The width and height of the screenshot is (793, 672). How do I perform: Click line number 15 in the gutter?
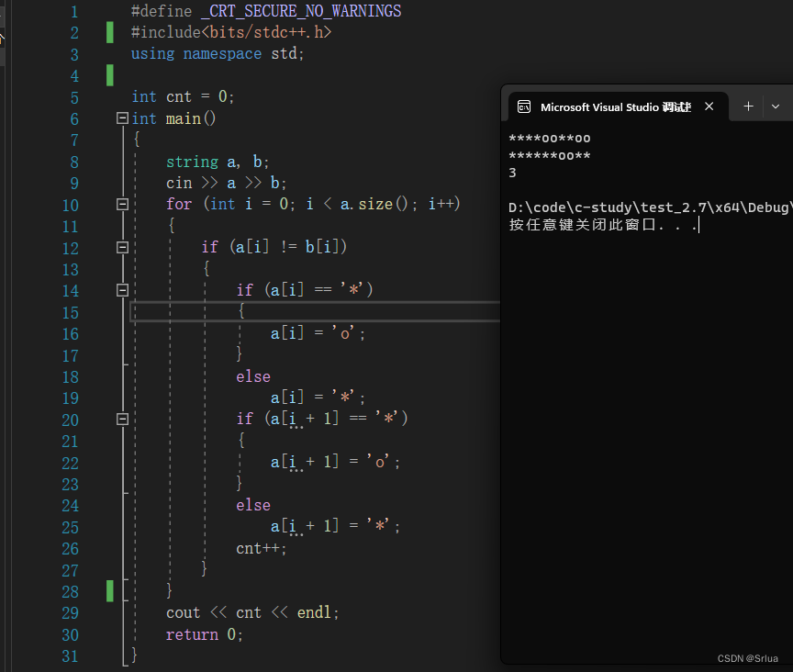(x=71, y=313)
